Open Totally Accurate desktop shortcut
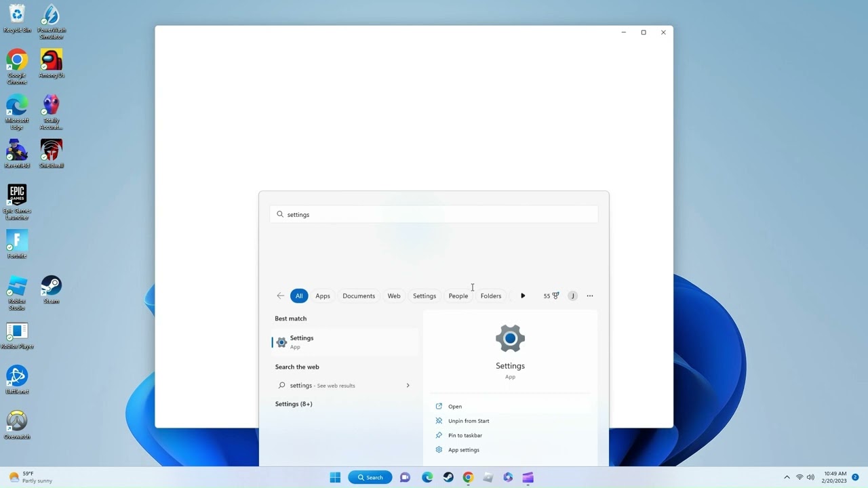 (52, 112)
